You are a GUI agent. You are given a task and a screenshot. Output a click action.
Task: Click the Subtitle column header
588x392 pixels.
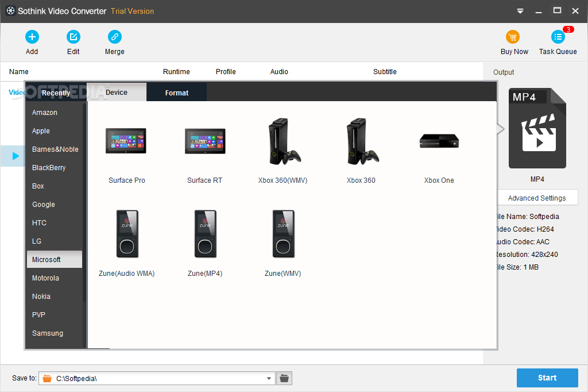coord(385,72)
